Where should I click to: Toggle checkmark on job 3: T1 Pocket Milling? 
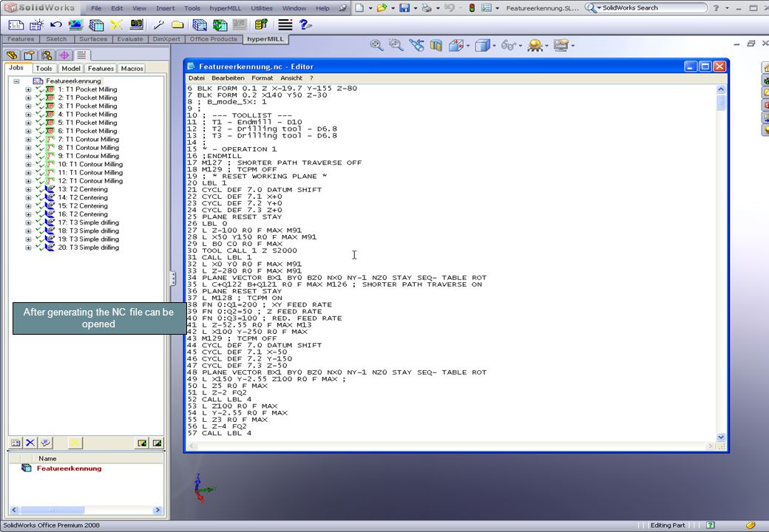40,106
